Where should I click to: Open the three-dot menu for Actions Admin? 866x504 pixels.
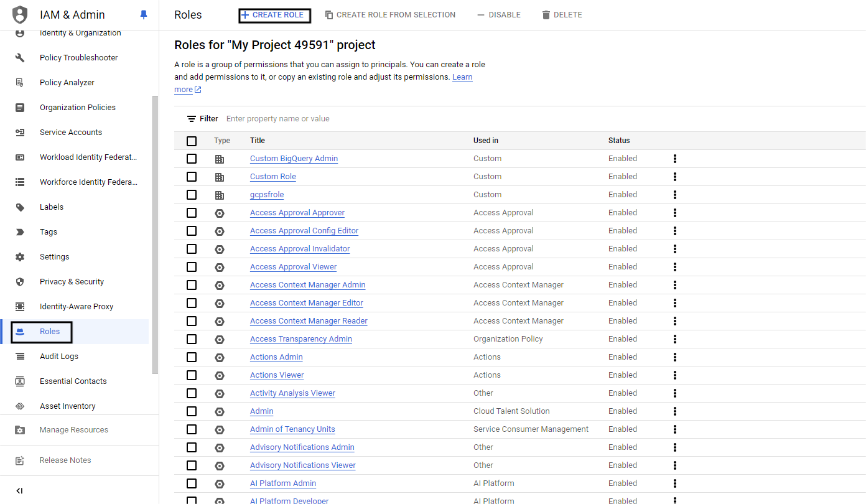click(x=675, y=357)
